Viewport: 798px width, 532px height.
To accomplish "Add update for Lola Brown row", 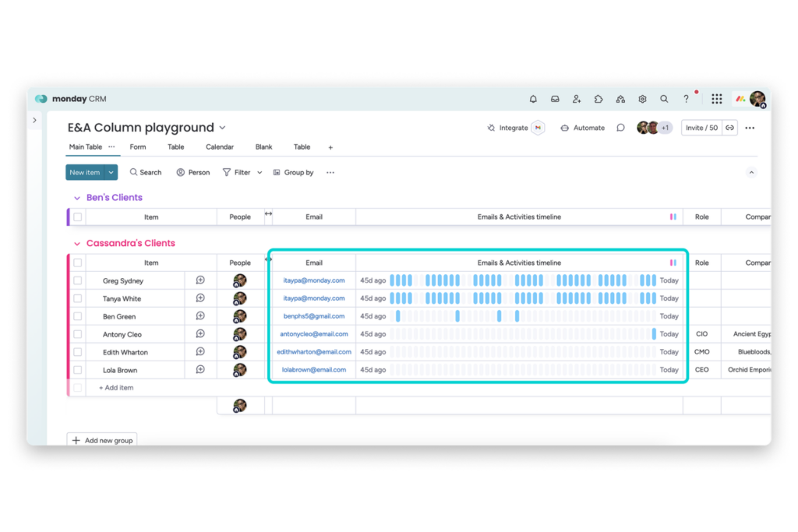I will pyautogui.click(x=200, y=369).
